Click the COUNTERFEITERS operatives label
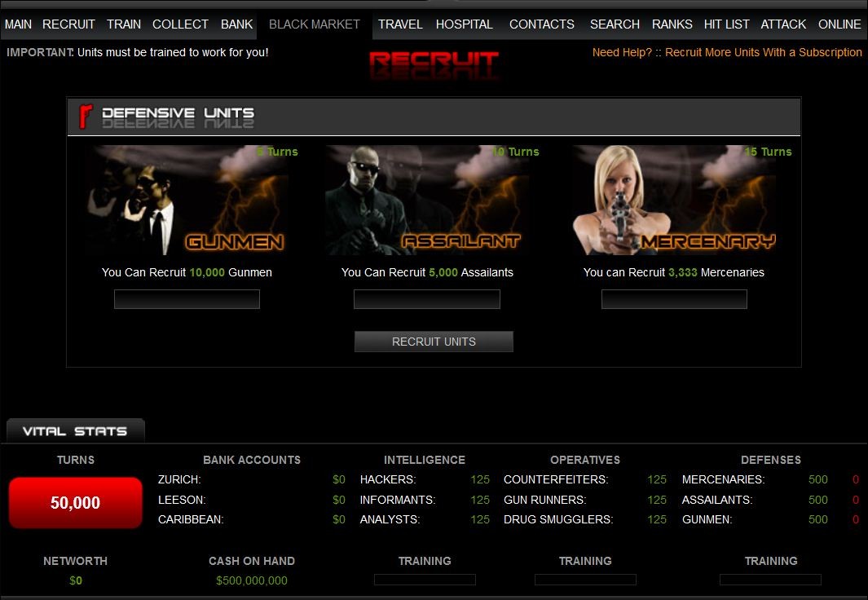The width and height of the screenshot is (868, 600). (556, 479)
